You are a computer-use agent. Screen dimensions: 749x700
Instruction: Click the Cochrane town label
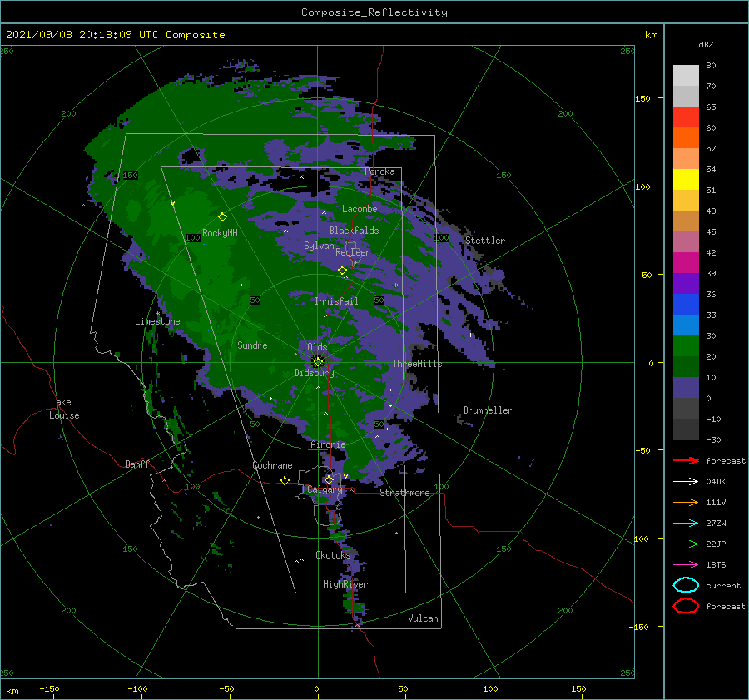272,465
